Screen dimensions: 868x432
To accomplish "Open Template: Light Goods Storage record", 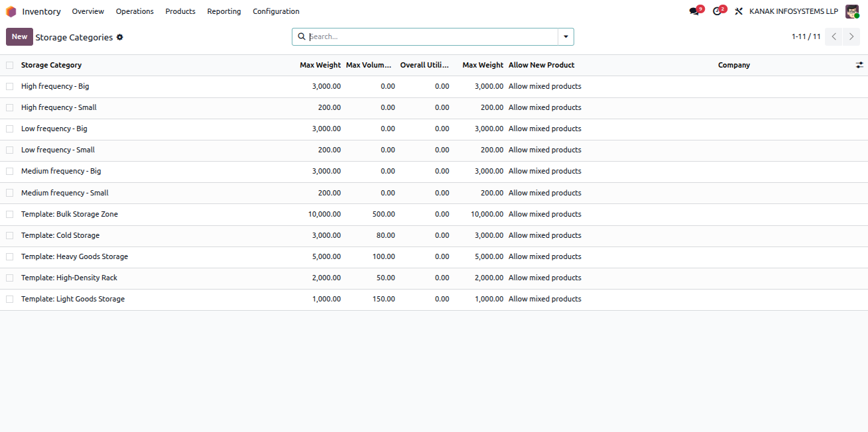I will [x=73, y=299].
